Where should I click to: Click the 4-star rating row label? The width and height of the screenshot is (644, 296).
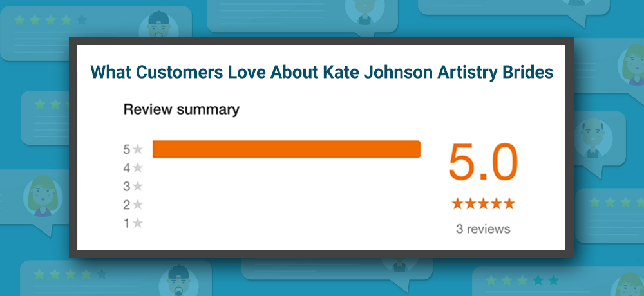click(x=133, y=168)
